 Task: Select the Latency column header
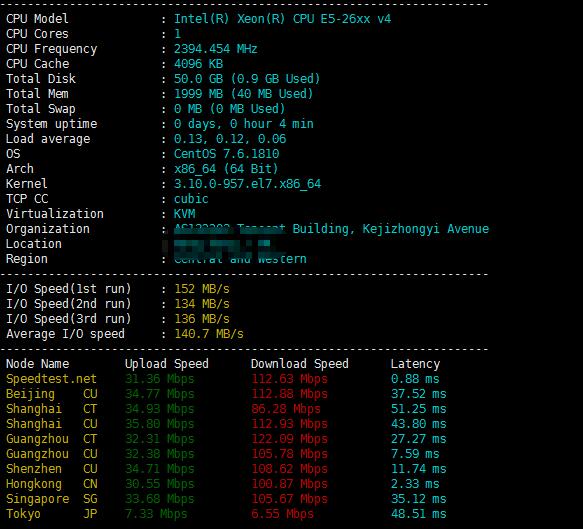(415, 364)
